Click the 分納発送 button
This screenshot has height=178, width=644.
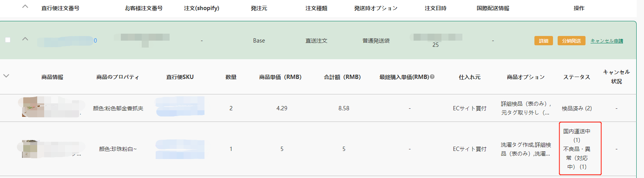[x=571, y=41]
